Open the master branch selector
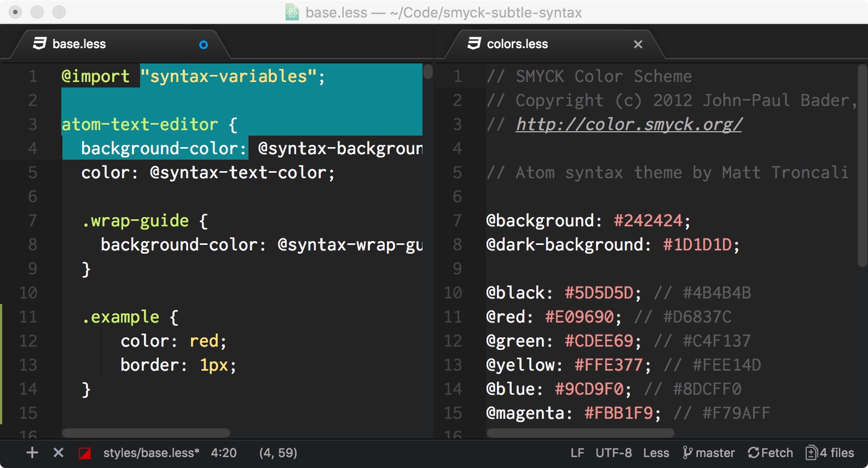Image resolution: width=868 pixels, height=468 pixels. 709,453
